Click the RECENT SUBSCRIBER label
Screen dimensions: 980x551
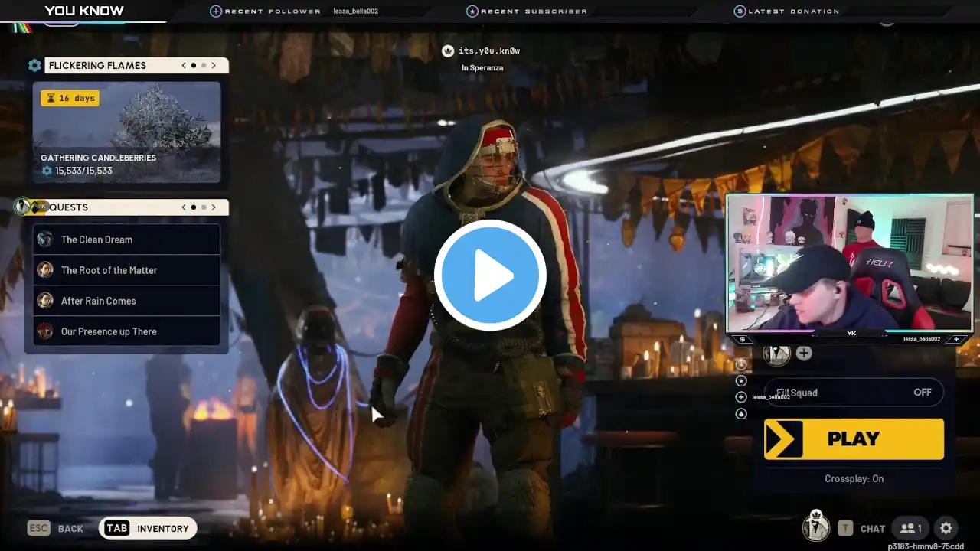pos(534,11)
